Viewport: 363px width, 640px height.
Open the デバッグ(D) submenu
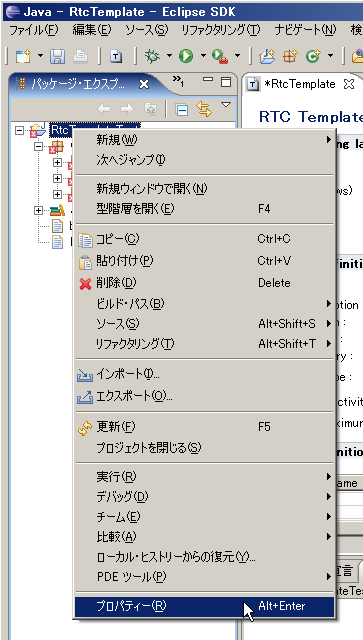pyautogui.click(x=205, y=497)
